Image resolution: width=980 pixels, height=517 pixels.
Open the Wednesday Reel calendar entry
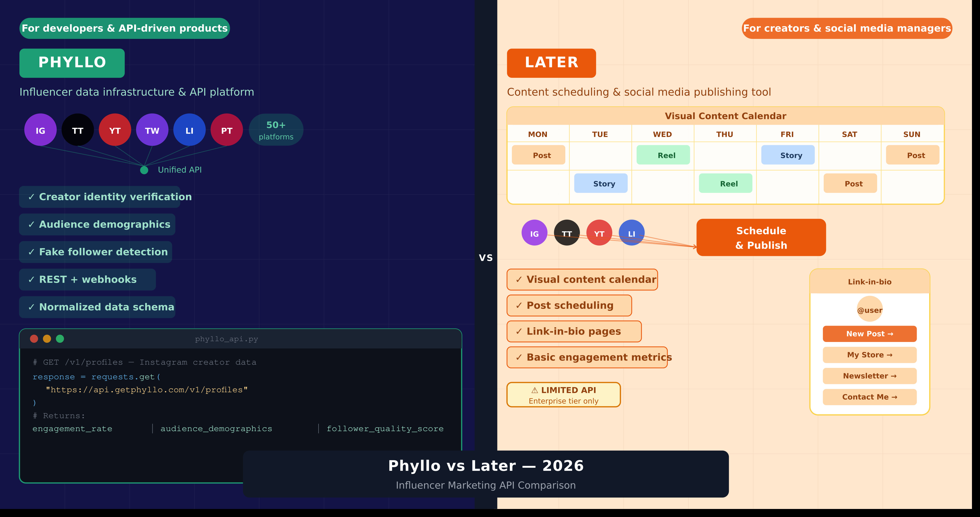[663, 155]
